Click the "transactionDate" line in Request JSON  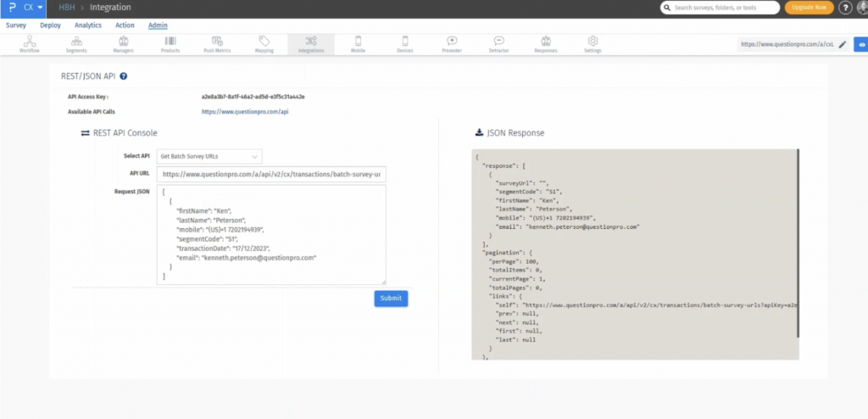tap(223, 249)
